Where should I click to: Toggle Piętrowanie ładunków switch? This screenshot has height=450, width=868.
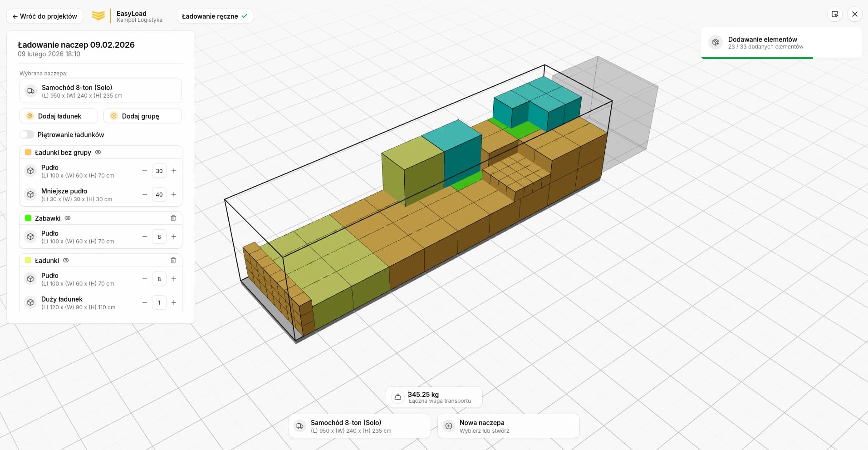coord(27,134)
